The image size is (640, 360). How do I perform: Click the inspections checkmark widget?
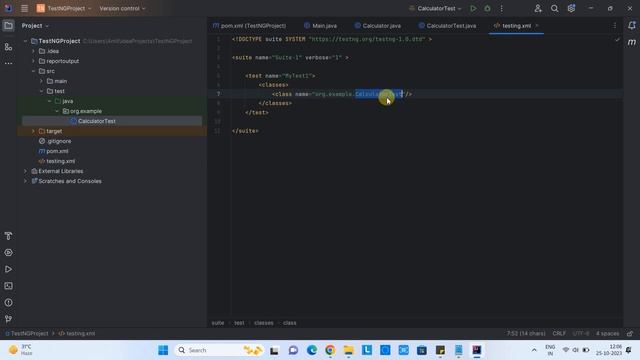(617, 40)
